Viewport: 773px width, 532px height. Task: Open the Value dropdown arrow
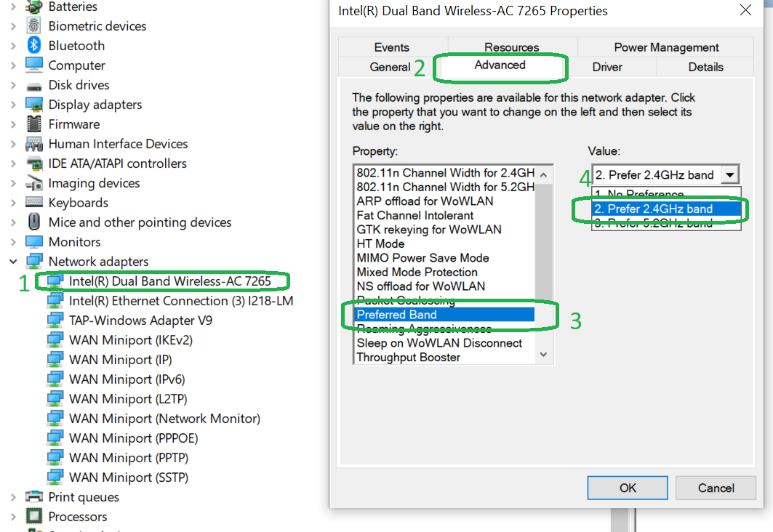[x=730, y=175]
